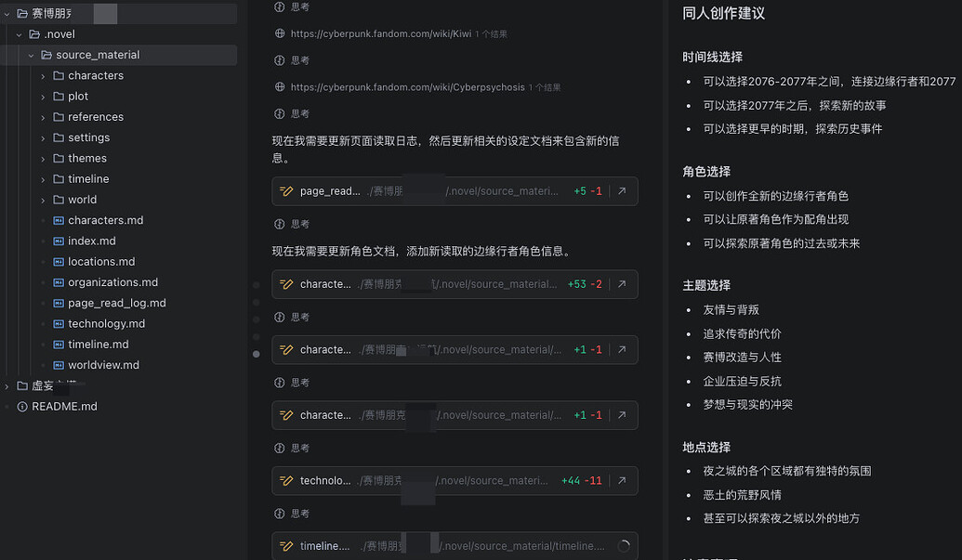The image size is (962, 560).
Task: Click the '角色选择' heading
Action: 706,172
